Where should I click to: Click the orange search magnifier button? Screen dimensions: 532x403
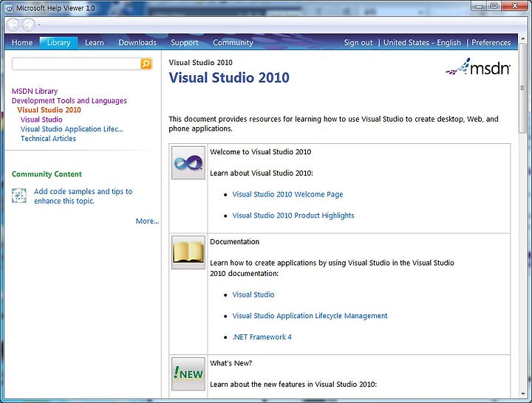point(146,63)
